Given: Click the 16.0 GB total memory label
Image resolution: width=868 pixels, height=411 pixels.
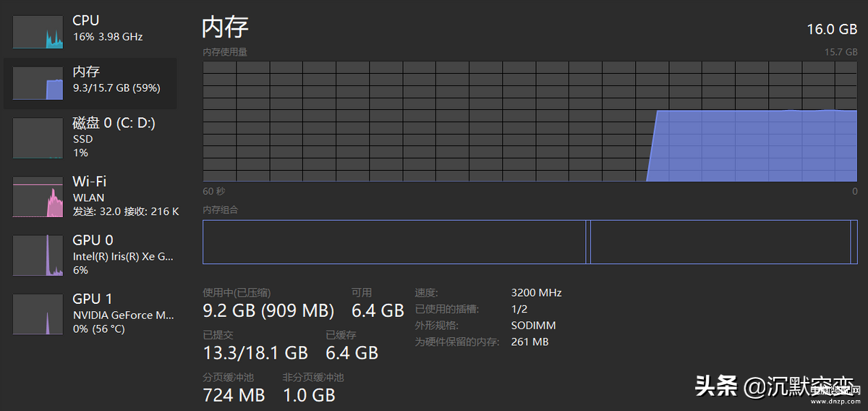Looking at the screenshot, I should [832, 29].
